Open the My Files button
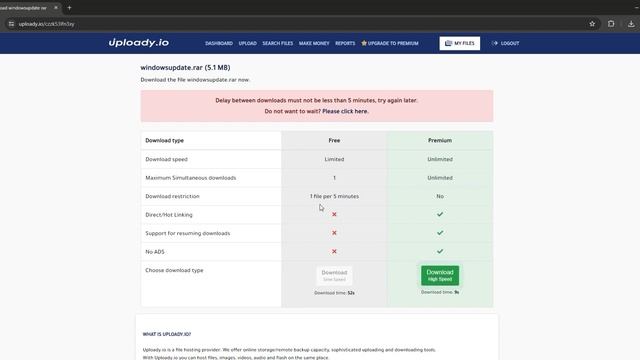The image size is (640, 360). point(460,43)
